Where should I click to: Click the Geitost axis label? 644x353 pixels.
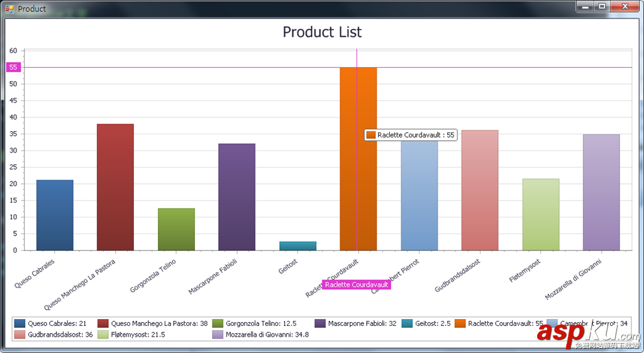tap(288, 266)
